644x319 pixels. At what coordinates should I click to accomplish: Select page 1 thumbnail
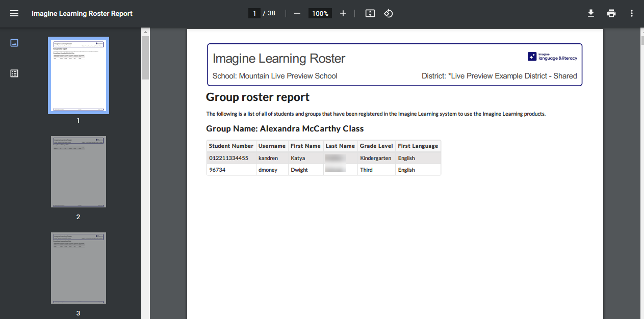79,75
